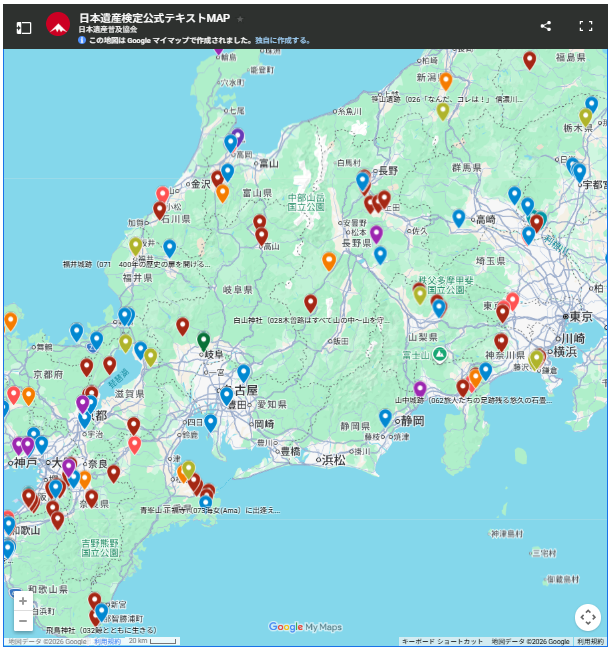Click the orange pin near 新潟
Image resolution: width=611 pixels, height=651 pixels.
pyautogui.click(x=446, y=81)
